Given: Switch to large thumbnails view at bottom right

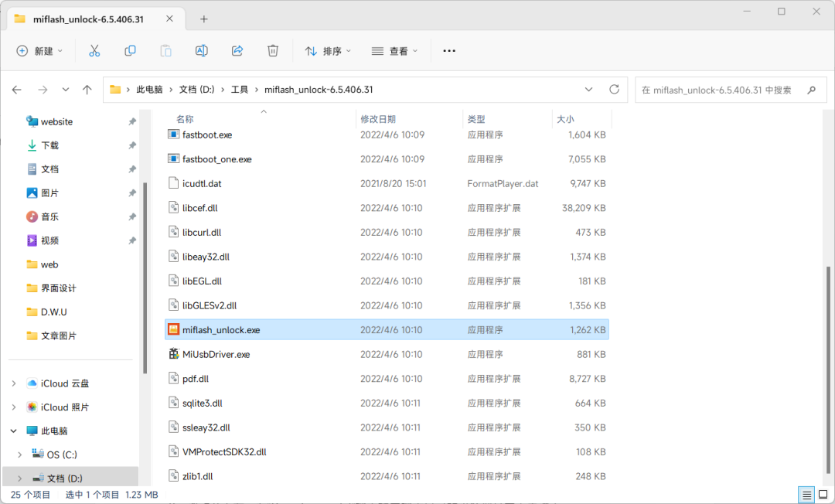Looking at the screenshot, I should [822, 494].
